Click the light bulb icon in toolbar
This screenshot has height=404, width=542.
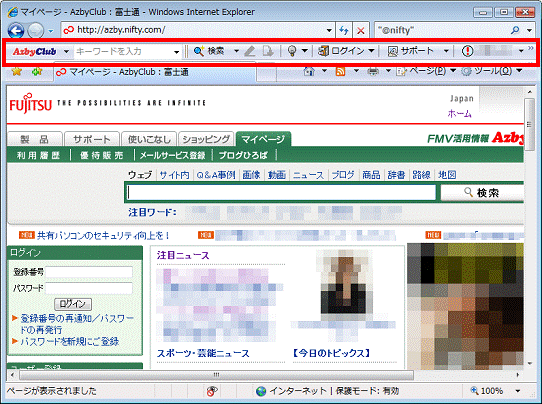[292, 51]
